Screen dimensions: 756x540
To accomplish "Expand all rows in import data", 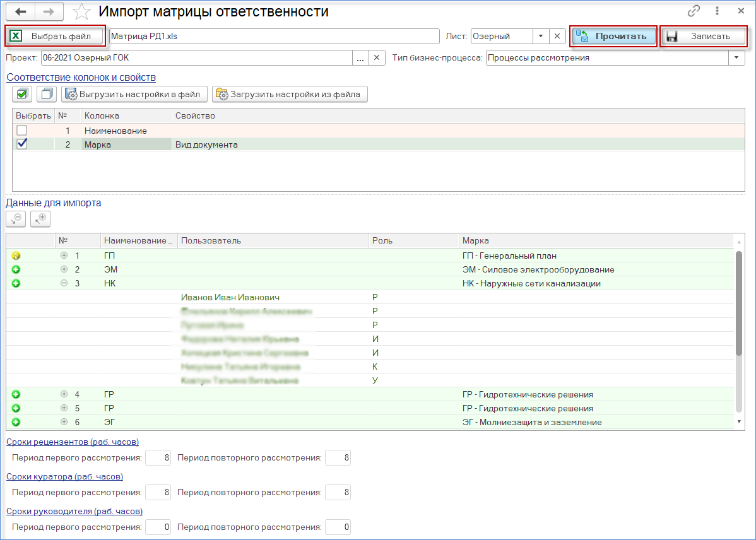I will [40, 218].
